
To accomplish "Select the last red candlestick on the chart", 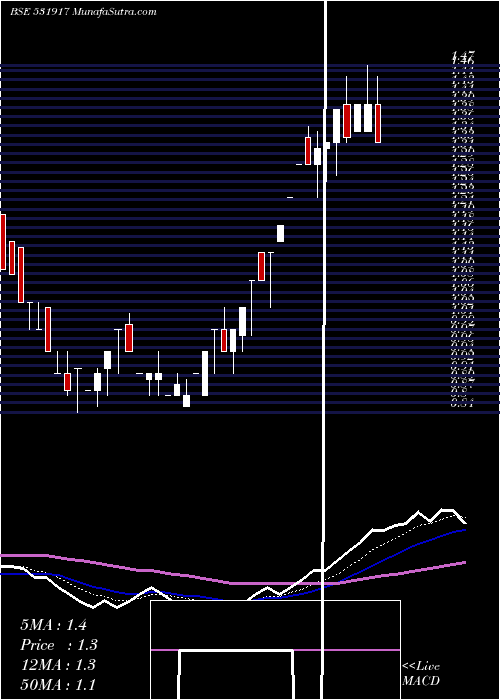I will [378, 124].
